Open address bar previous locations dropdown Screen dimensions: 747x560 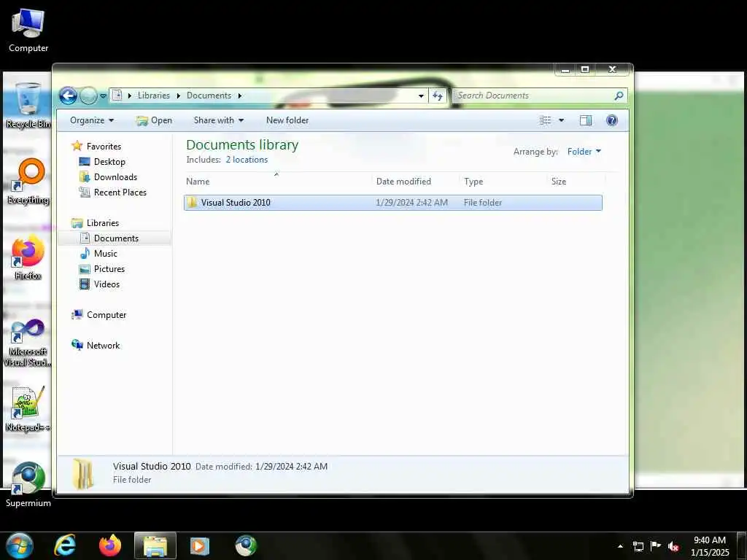(421, 96)
